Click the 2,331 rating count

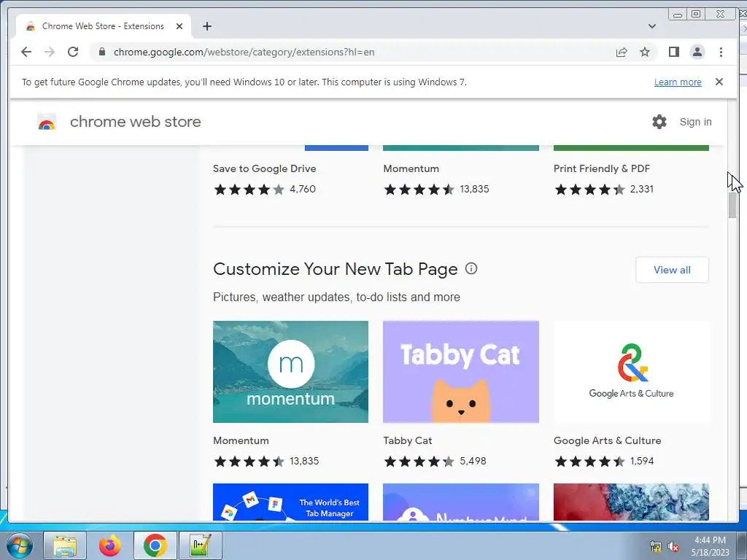click(642, 189)
